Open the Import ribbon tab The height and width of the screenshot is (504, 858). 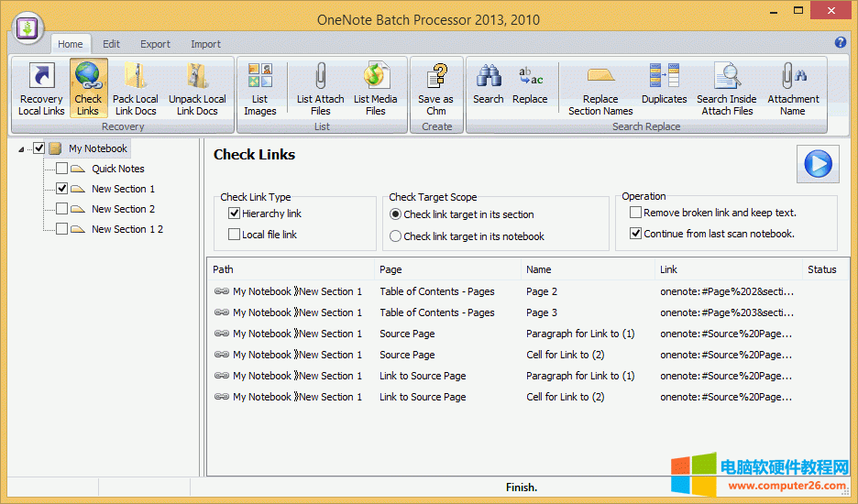click(x=205, y=44)
